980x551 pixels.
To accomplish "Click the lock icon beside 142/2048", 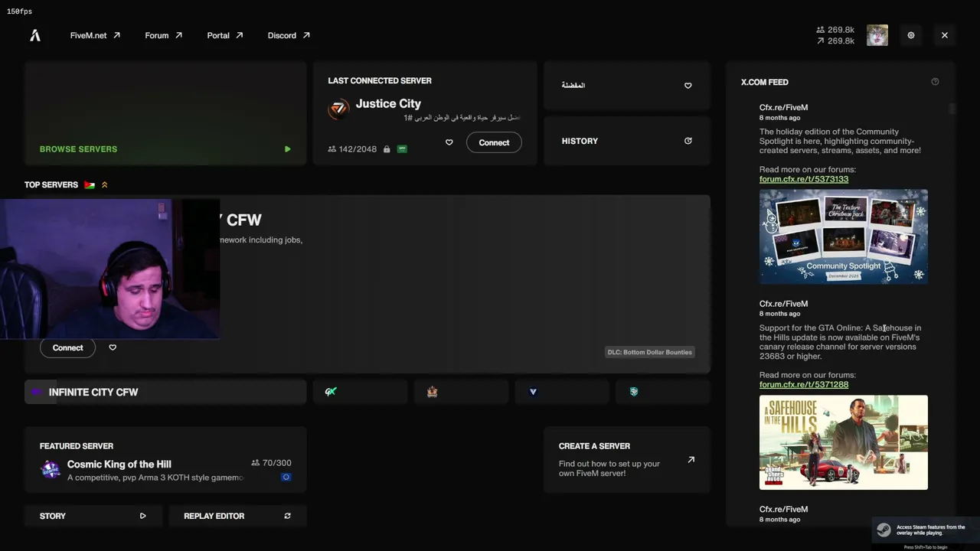I will (x=387, y=149).
